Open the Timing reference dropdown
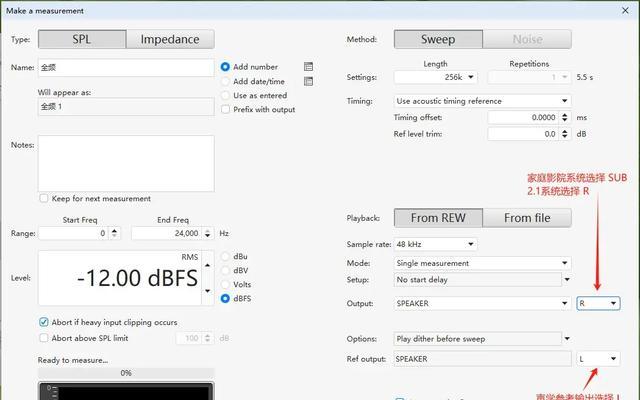Image resolution: width=640 pixels, height=400 pixels. tap(483, 101)
